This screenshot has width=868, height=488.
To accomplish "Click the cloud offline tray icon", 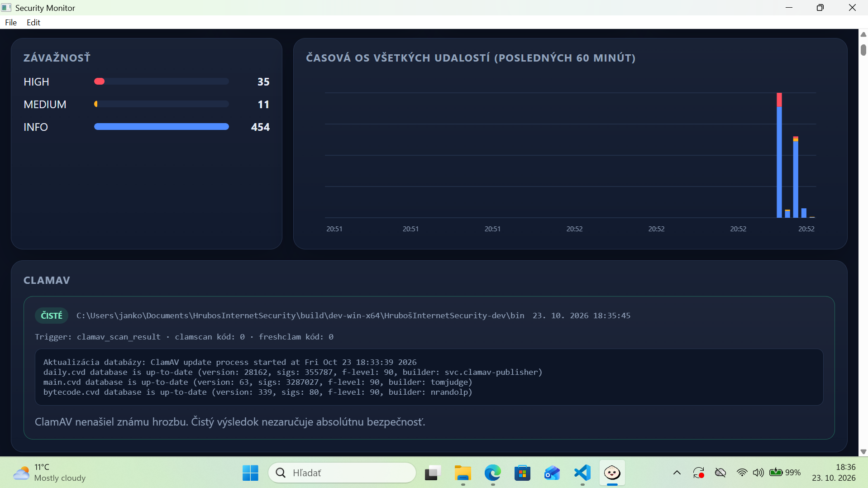I will [720, 473].
